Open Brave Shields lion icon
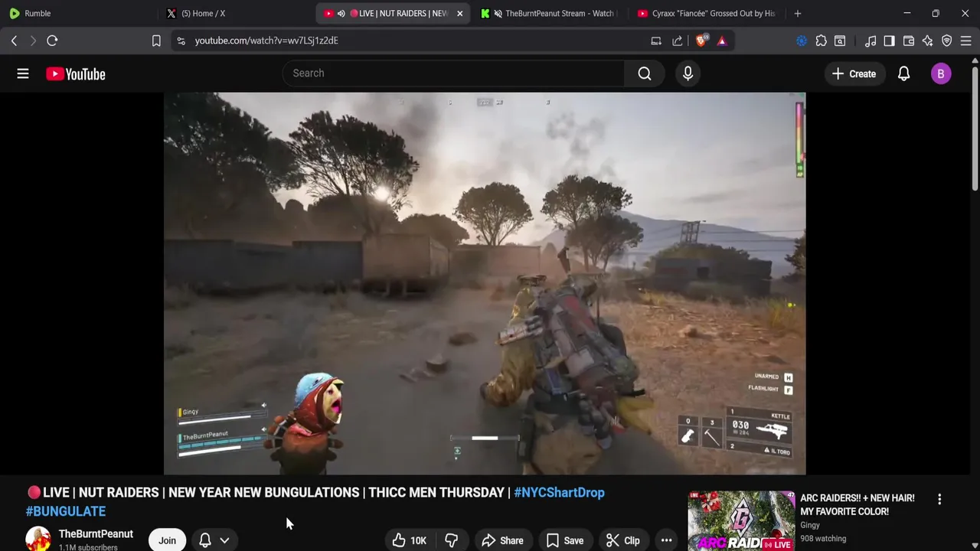Image resolution: width=980 pixels, height=551 pixels. (701, 41)
